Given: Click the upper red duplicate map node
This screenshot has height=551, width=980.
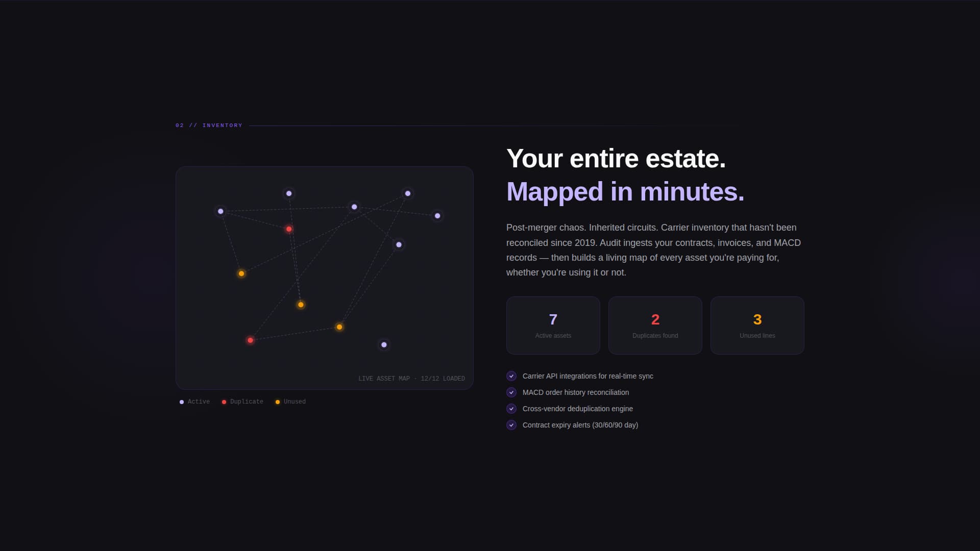Looking at the screenshot, I should pos(289,229).
